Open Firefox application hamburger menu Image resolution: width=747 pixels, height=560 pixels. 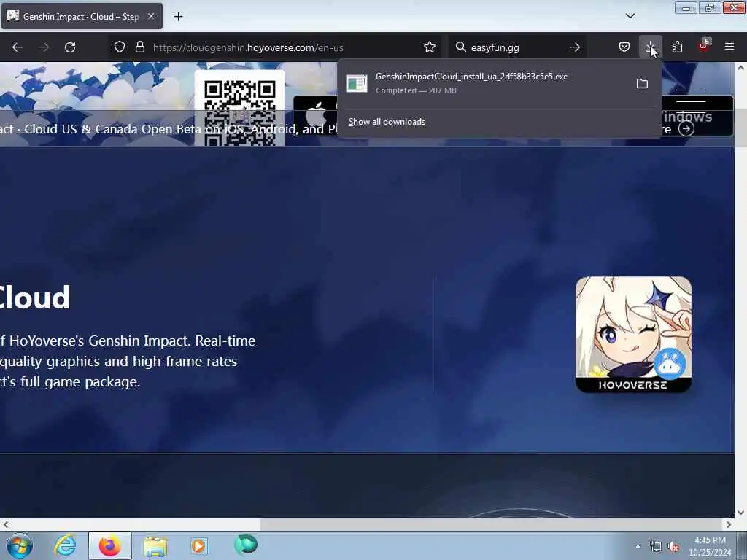(x=729, y=47)
